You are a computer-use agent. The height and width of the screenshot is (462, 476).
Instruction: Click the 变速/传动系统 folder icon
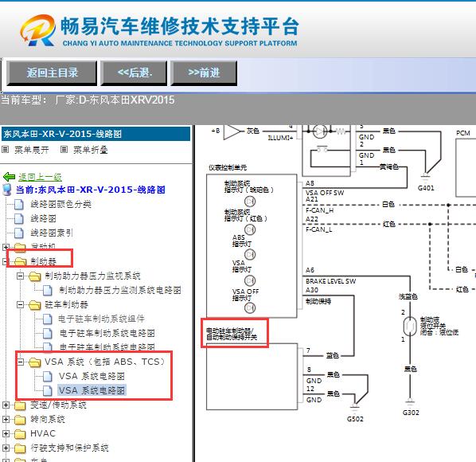click(20, 405)
